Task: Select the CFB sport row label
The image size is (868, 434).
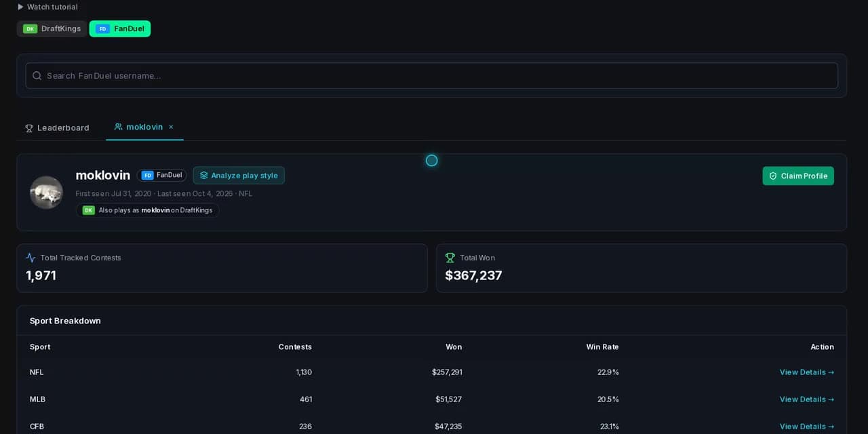Action: pyautogui.click(x=37, y=427)
